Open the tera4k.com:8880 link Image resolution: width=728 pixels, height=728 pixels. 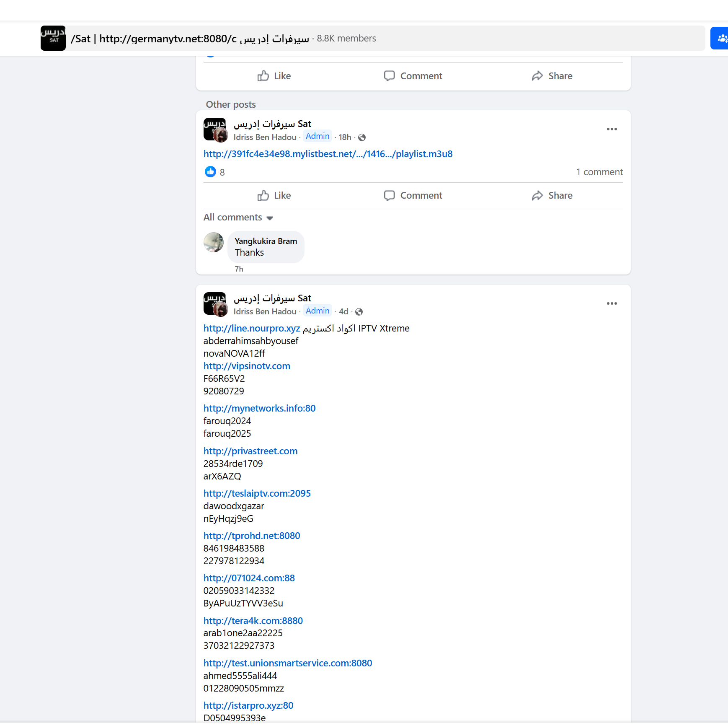point(253,621)
